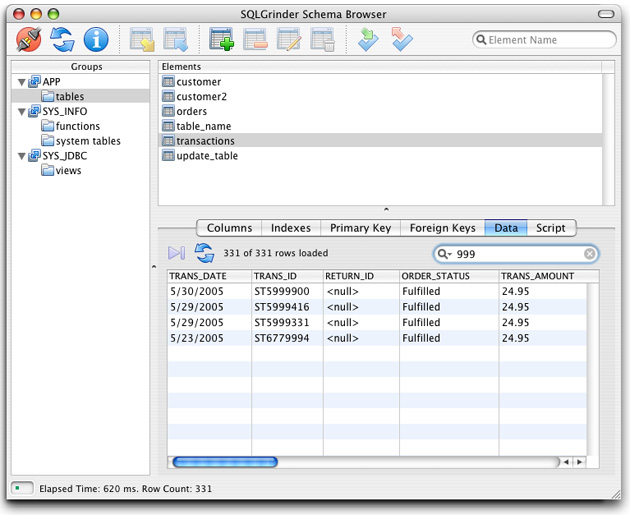Click the remove table icon with red minus
This screenshot has width=630, height=515.
pos(255,39)
